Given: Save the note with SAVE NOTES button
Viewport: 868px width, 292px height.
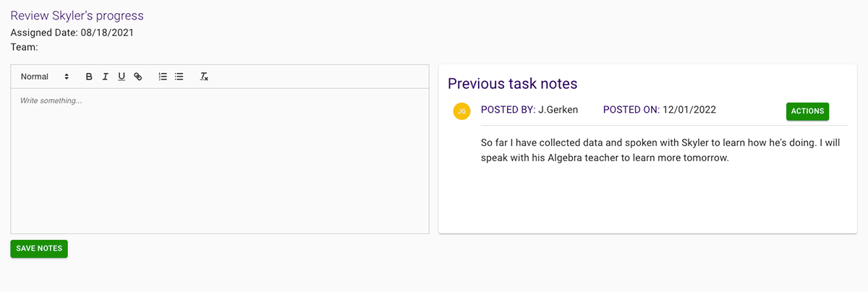Looking at the screenshot, I should tap(39, 249).
